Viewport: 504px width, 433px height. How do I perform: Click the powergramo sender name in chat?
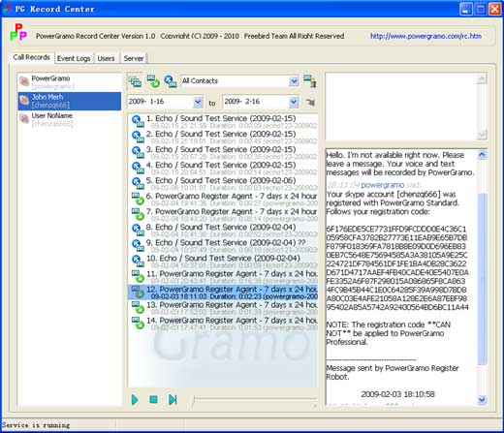pyautogui.click(x=382, y=185)
